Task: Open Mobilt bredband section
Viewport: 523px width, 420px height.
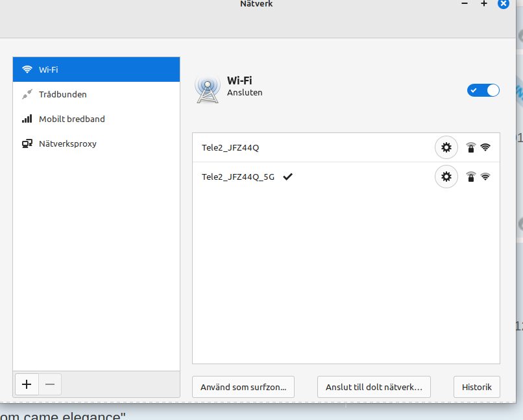Action: point(96,119)
